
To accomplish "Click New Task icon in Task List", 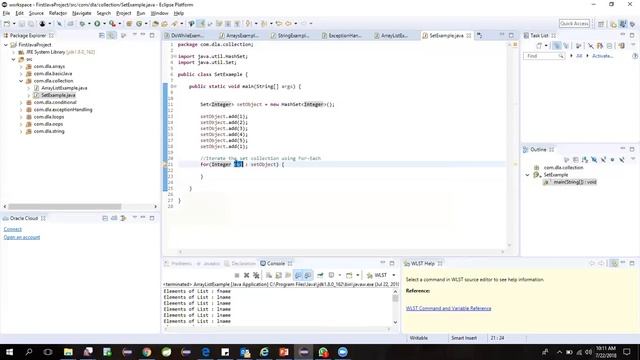I will click(x=540, y=46).
